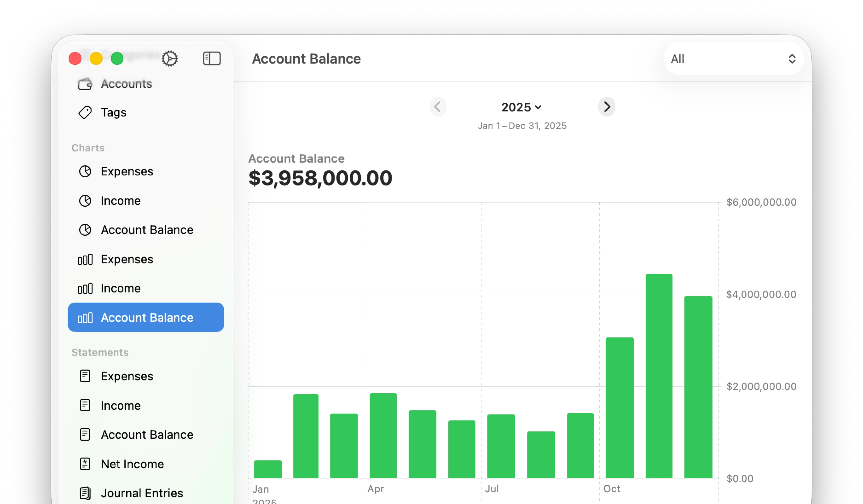Go to next year with right chevron

pyautogui.click(x=606, y=107)
